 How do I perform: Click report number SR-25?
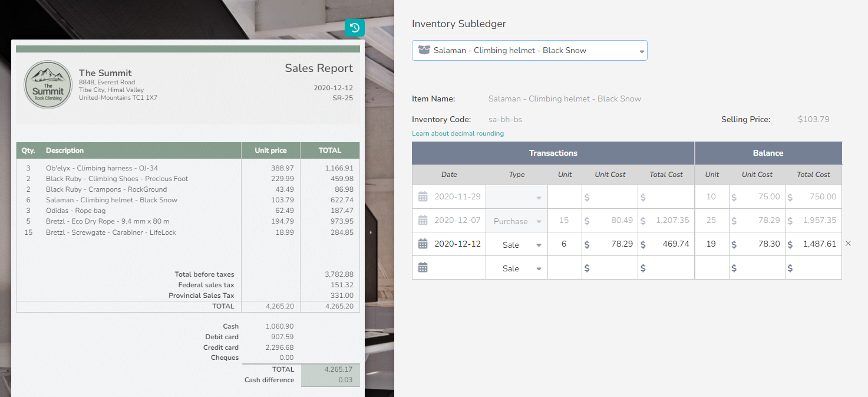pyautogui.click(x=343, y=98)
